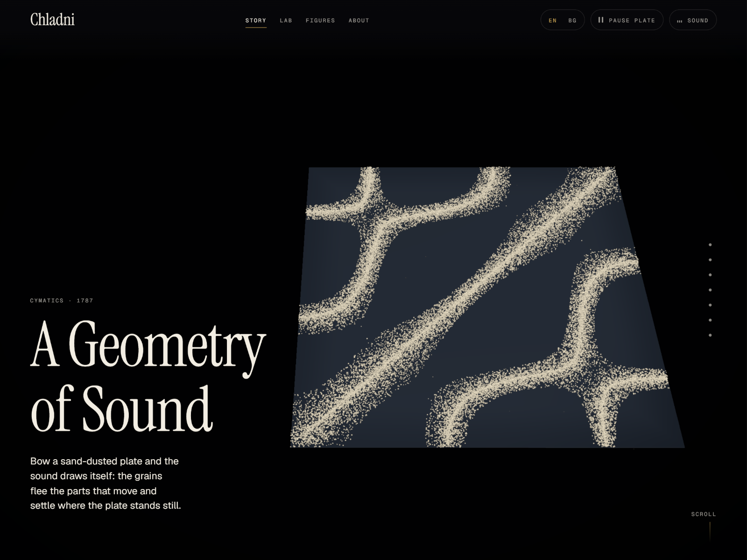Switch language to BG
The width and height of the screenshot is (747, 560).
tap(572, 21)
